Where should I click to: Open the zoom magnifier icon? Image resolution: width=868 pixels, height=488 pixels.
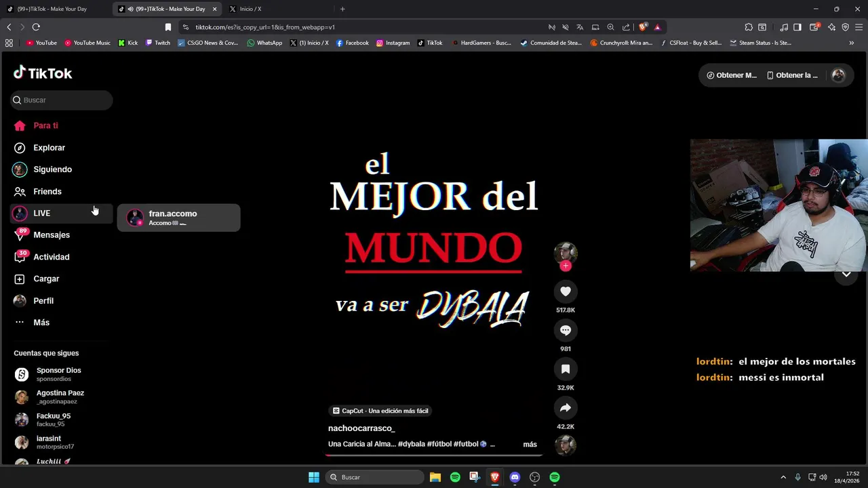(610, 27)
